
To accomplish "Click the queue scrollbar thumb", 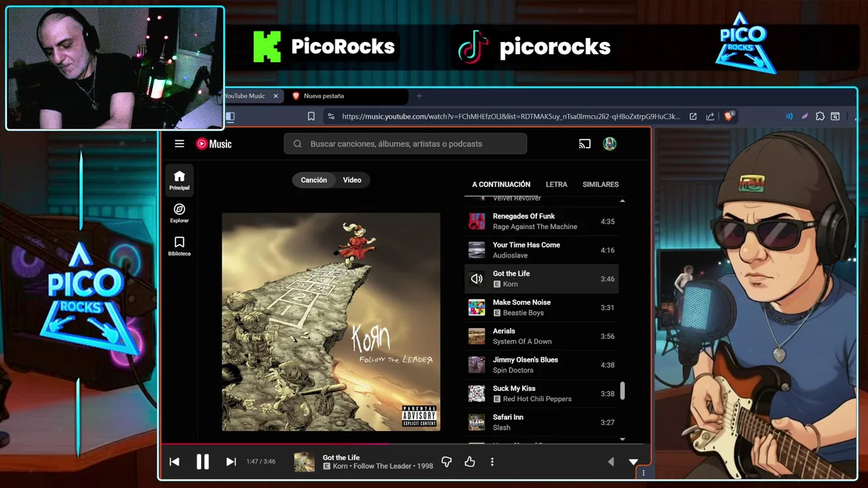I will pos(623,390).
